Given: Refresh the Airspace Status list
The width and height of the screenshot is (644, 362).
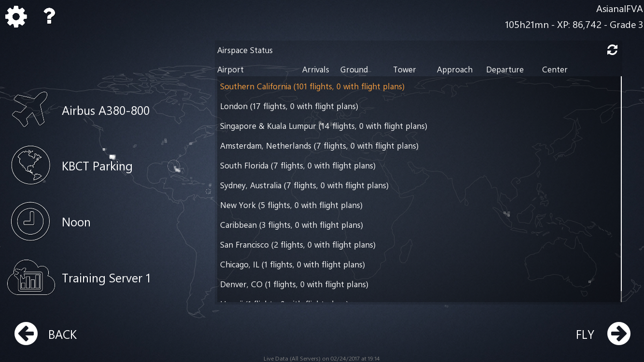Looking at the screenshot, I should pyautogui.click(x=612, y=50).
